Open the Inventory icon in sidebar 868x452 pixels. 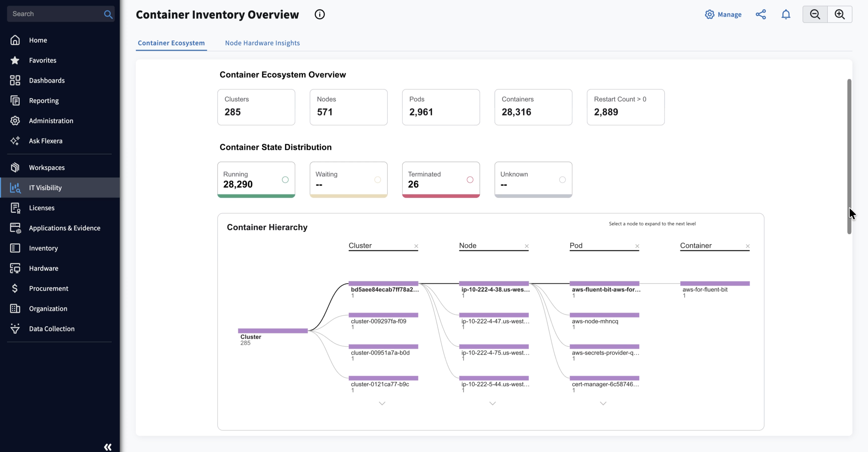tap(15, 248)
